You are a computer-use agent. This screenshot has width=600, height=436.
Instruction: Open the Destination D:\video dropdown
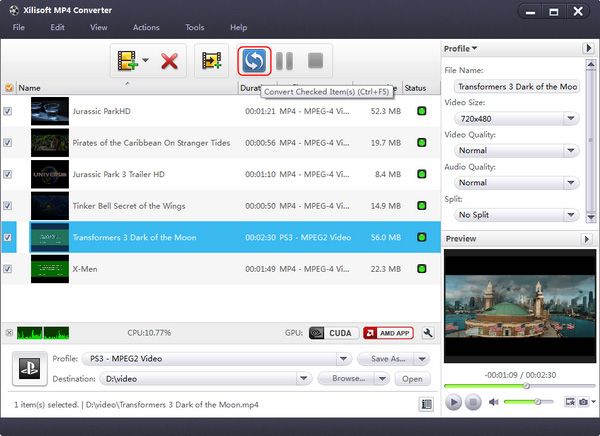pos(206,379)
